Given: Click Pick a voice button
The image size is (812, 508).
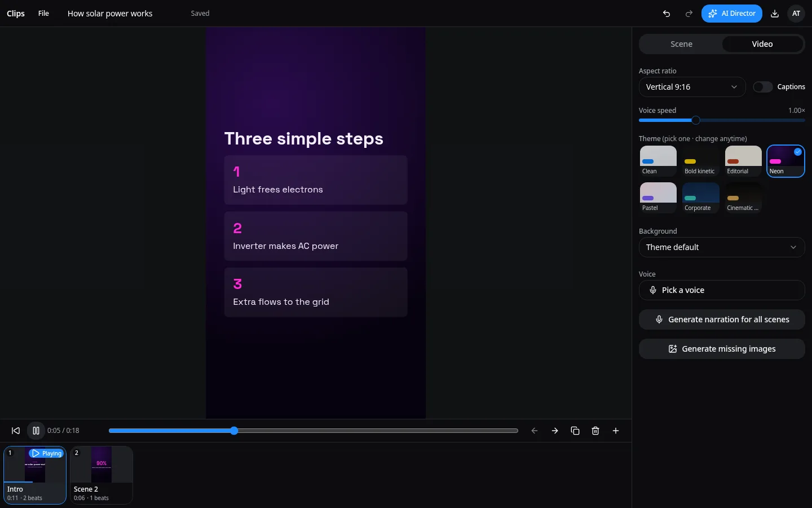Looking at the screenshot, I should pos(722,290).
